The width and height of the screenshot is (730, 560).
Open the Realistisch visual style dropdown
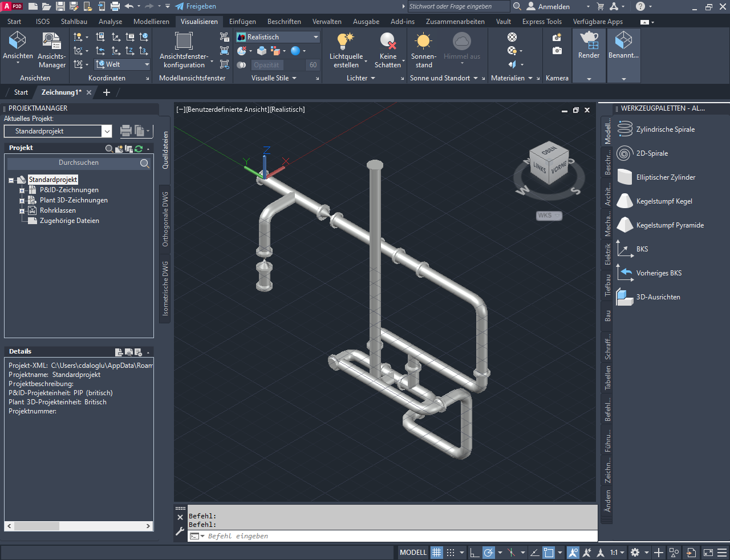(278, 37)
